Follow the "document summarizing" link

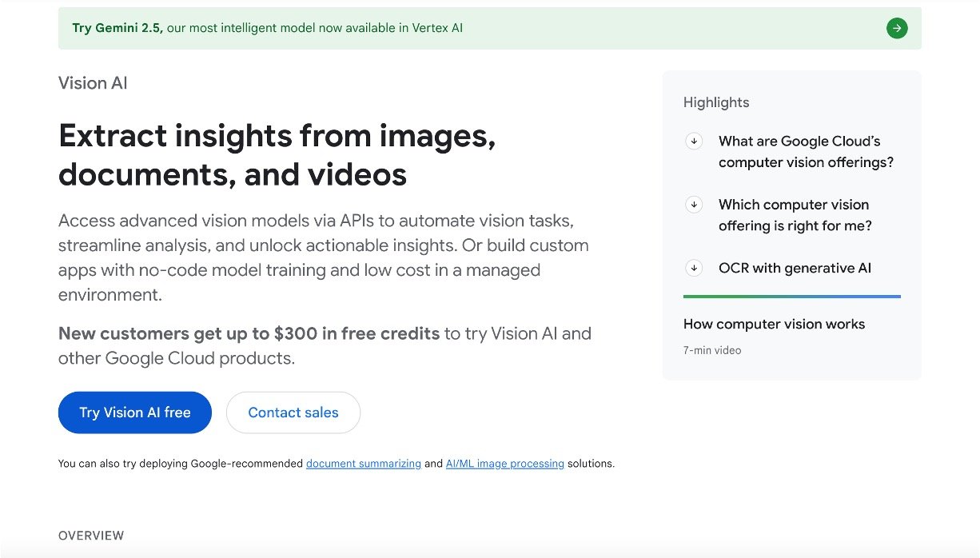pos(363,464)
